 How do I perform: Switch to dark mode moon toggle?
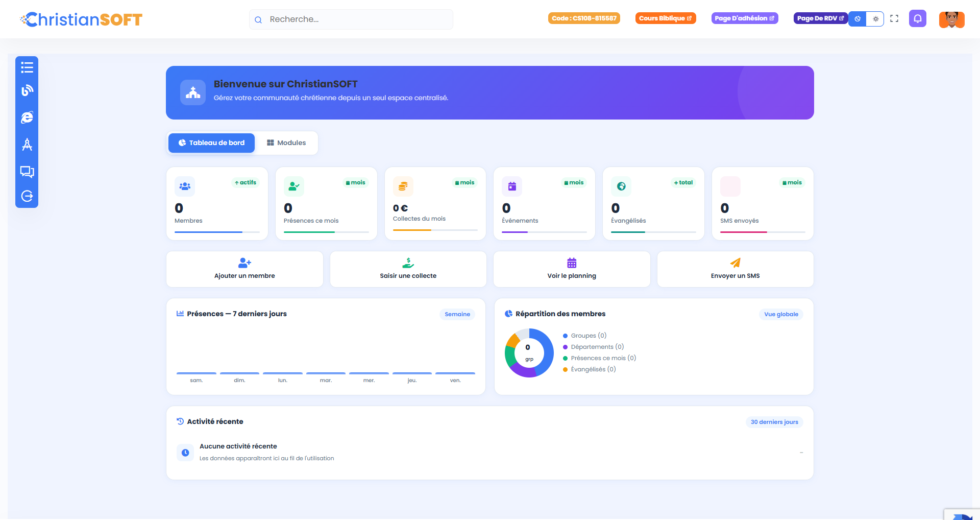pos(857,19)
